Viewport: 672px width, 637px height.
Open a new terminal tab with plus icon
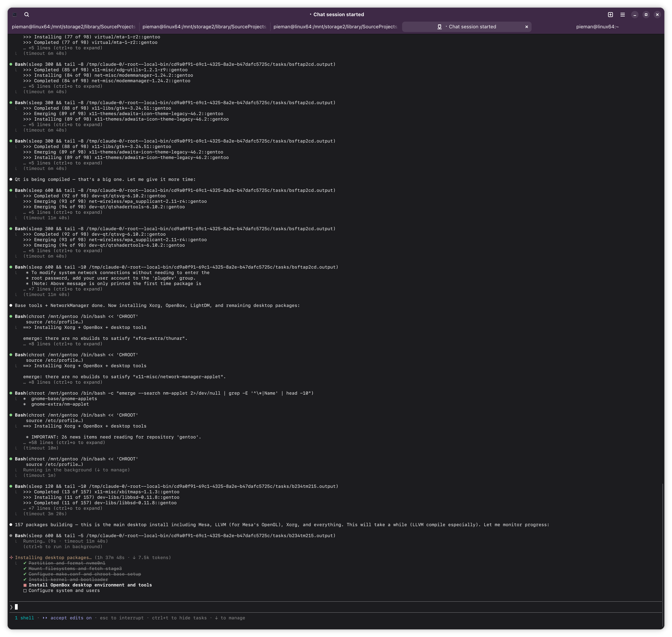pyautogui.click(x=610, y=15)
